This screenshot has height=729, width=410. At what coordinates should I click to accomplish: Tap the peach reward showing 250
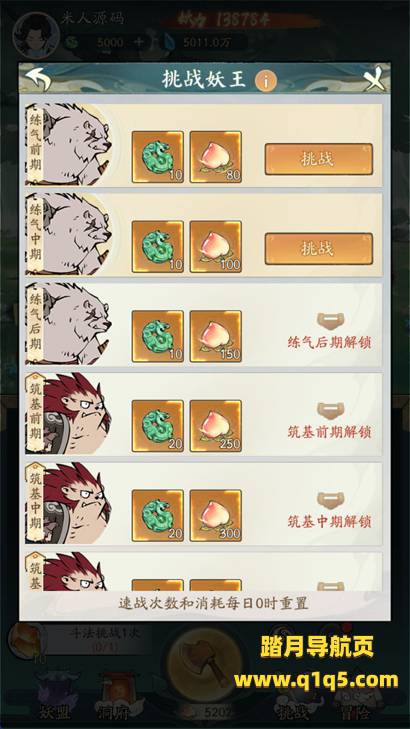(216, 426)
